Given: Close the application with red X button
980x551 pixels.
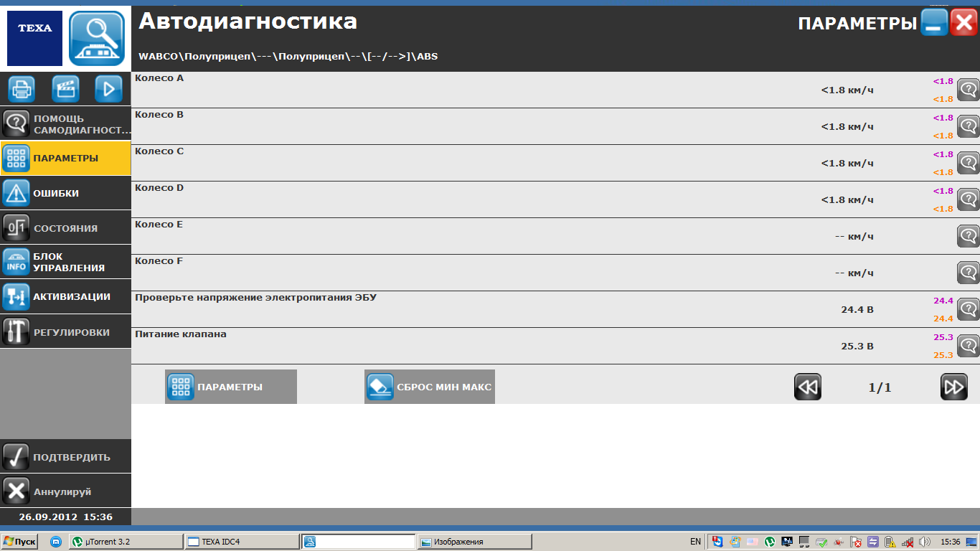Looking at the screenshot, I should point(963,22).
